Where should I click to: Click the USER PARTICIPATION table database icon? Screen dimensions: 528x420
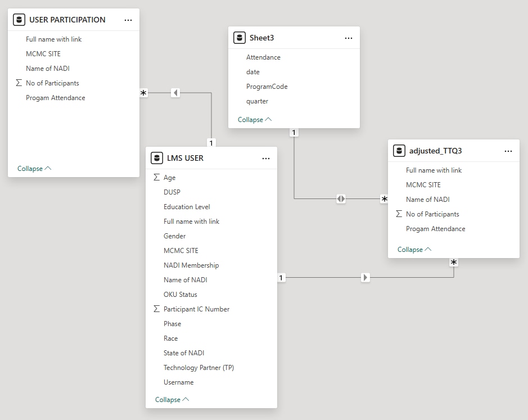tap(19, 20)
